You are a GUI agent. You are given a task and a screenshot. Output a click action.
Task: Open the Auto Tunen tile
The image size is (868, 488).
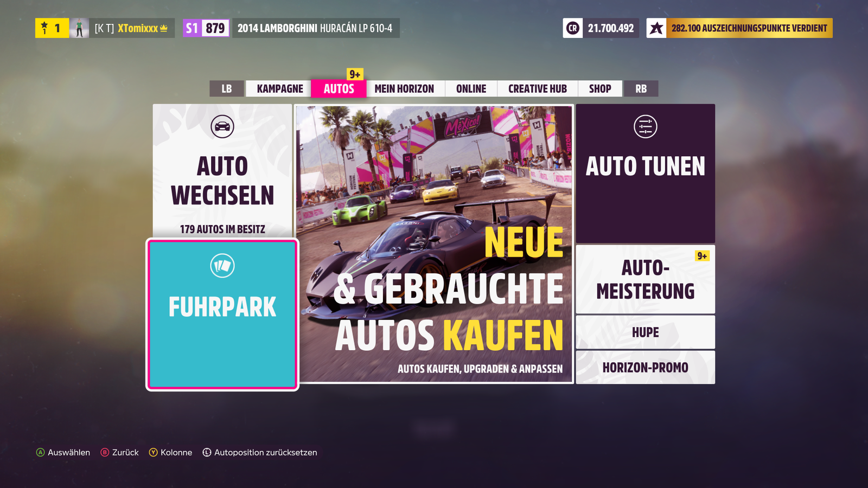(x=646, y=174)
